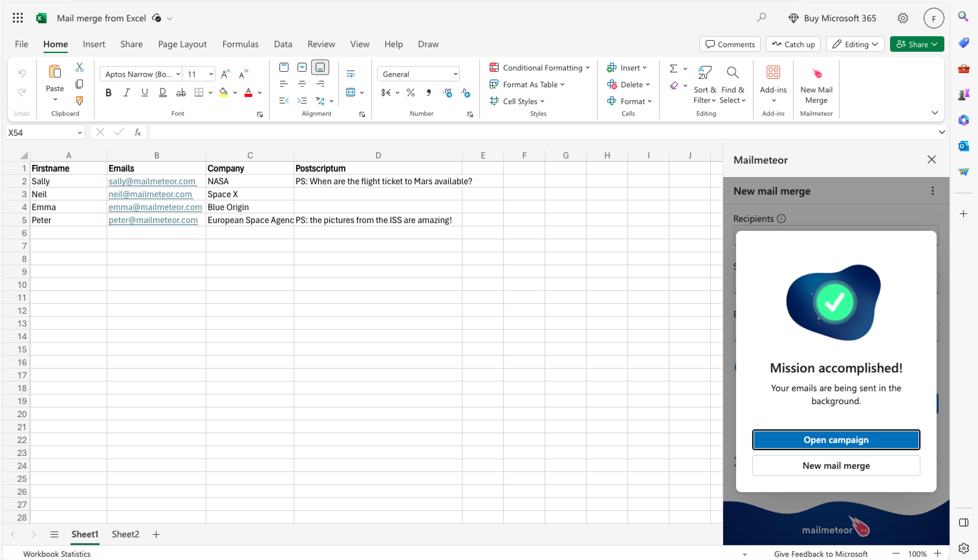The width and height of the screenshot is (978, 560).
Task: Open the font size dropdown
Action: [211, 74]
